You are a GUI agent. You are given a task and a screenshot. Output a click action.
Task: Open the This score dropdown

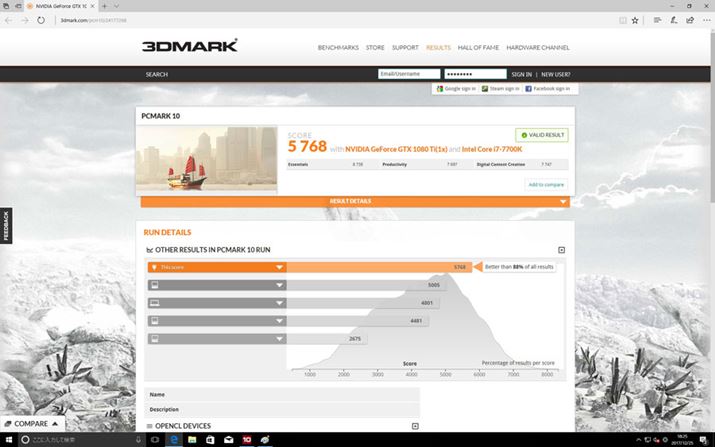279,267
